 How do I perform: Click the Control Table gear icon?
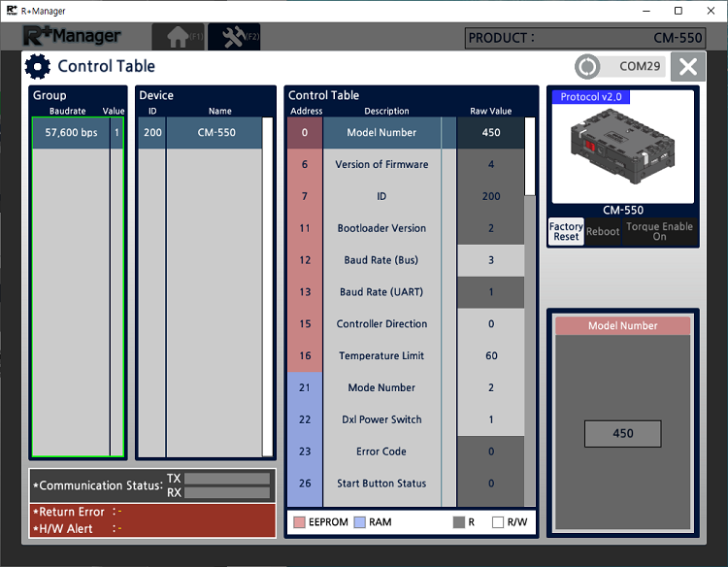coord(38,67)
